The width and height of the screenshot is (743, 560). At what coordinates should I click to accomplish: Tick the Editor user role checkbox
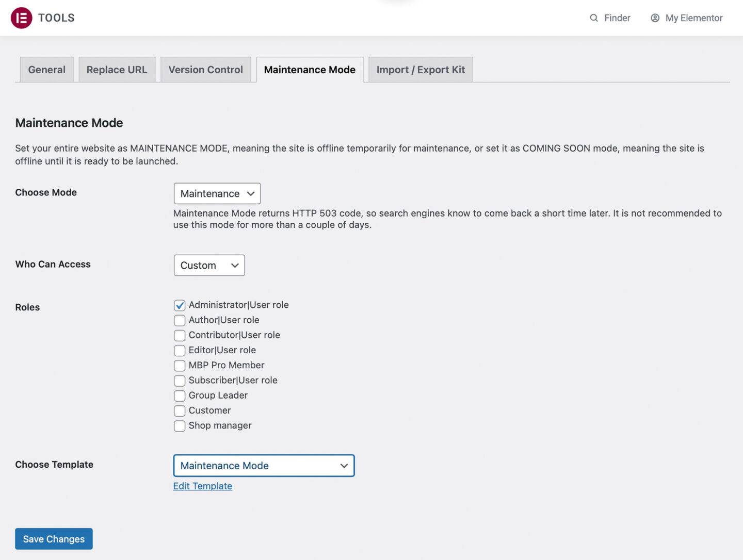tap(180, 351)
